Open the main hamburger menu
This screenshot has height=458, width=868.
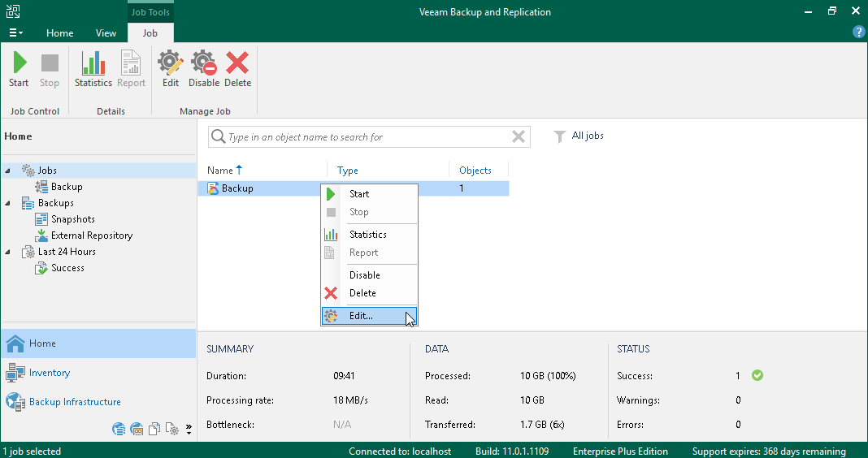coord(15,33)
